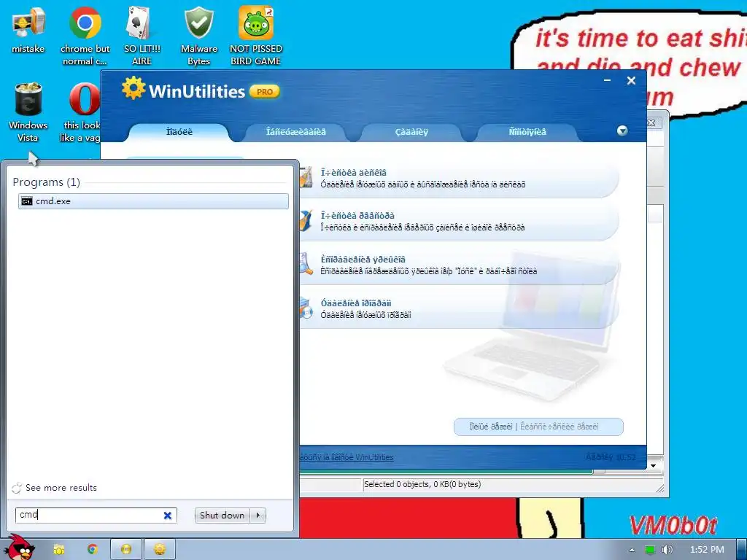Click the WinUtilities link in footer
747x560 pixels.
tap(347, 457)
